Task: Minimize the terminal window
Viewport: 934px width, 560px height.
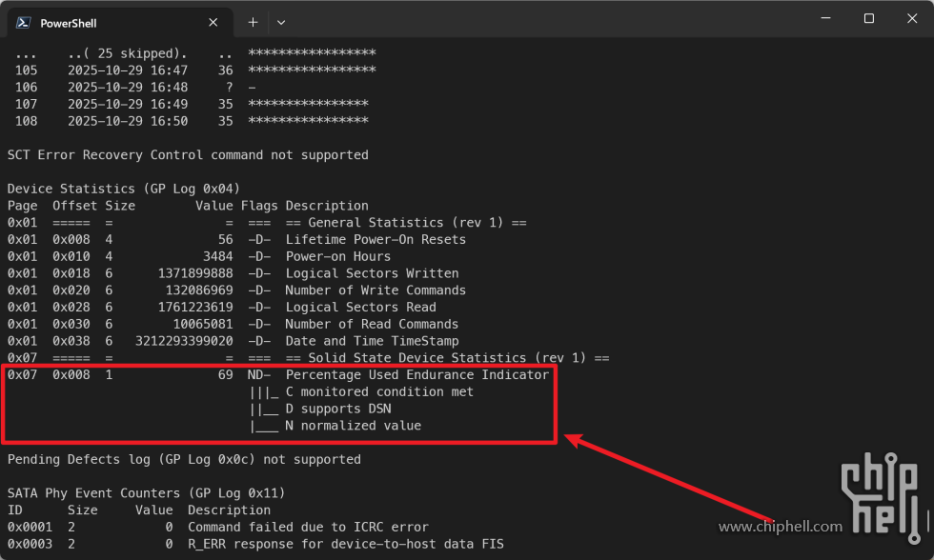Action: click(x=822, y=19)
